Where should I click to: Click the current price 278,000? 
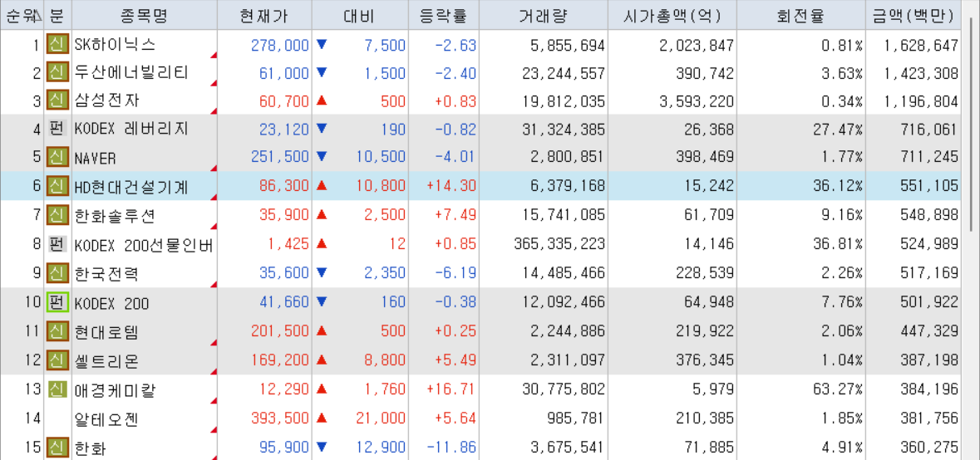pyautogui.click(x=280, y=45)
